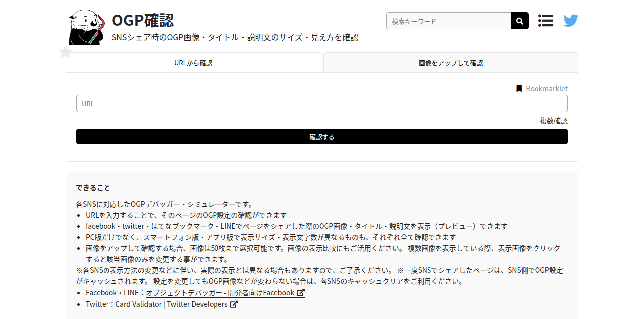Open the 複数確認 link
The image size is (644, 319).
tap(554, 121)
